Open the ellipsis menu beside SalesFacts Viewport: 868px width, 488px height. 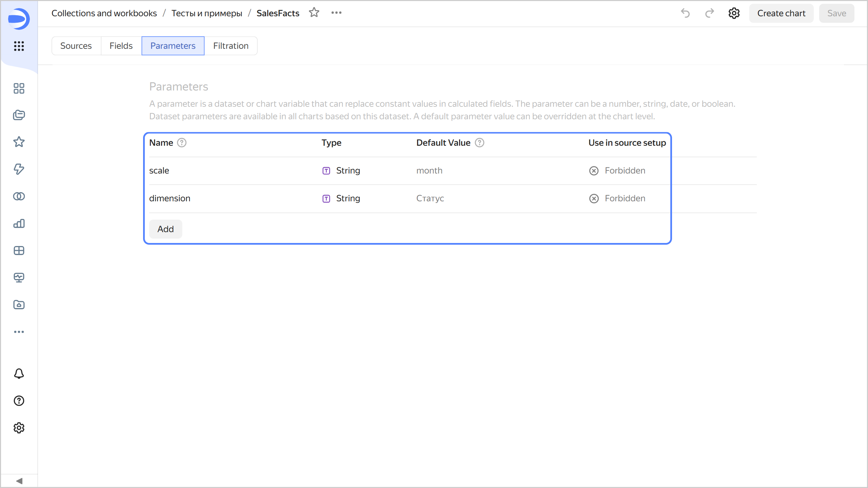pyautogui.click(x=336, y=13)
